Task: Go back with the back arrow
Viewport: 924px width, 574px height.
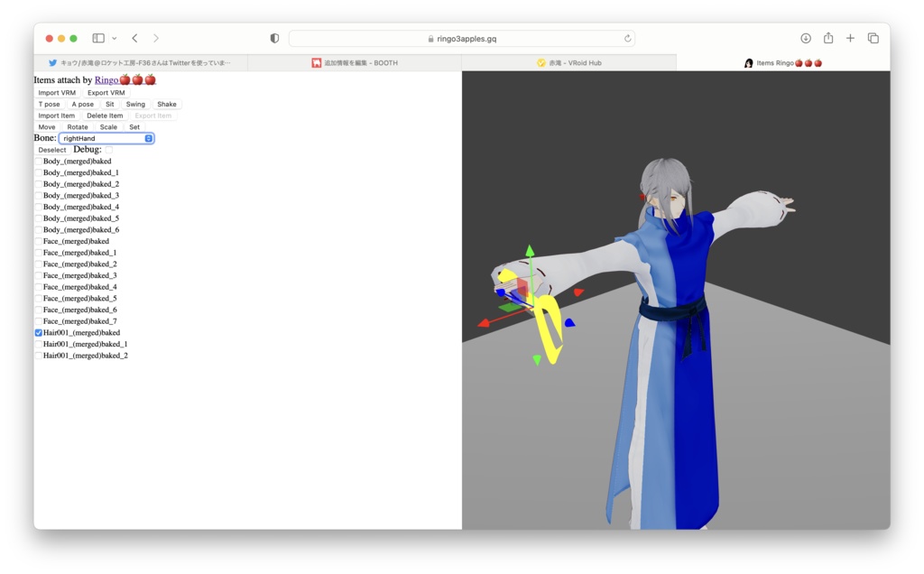Action: click(135, 38)
